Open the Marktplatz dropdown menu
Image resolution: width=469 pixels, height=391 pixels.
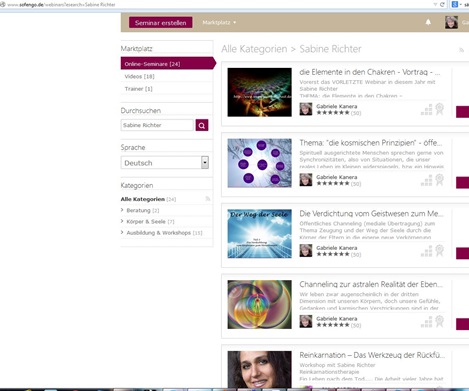coord(219,22)
